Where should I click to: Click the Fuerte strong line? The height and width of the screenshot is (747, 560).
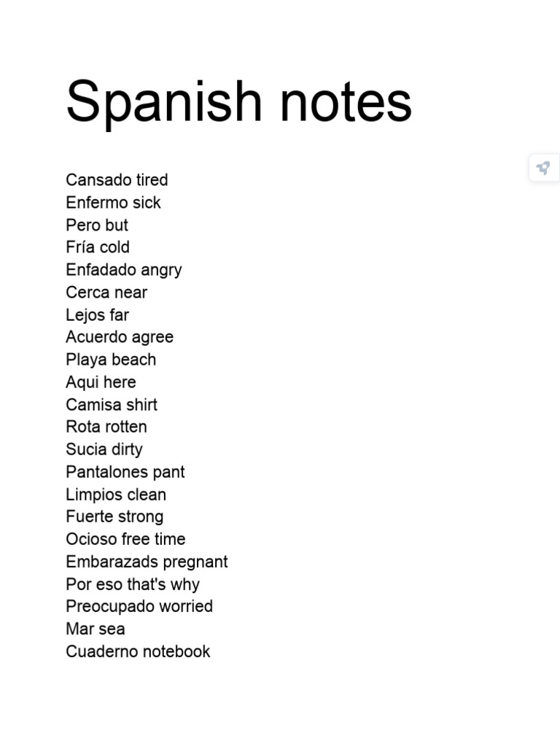coord(114,517)
